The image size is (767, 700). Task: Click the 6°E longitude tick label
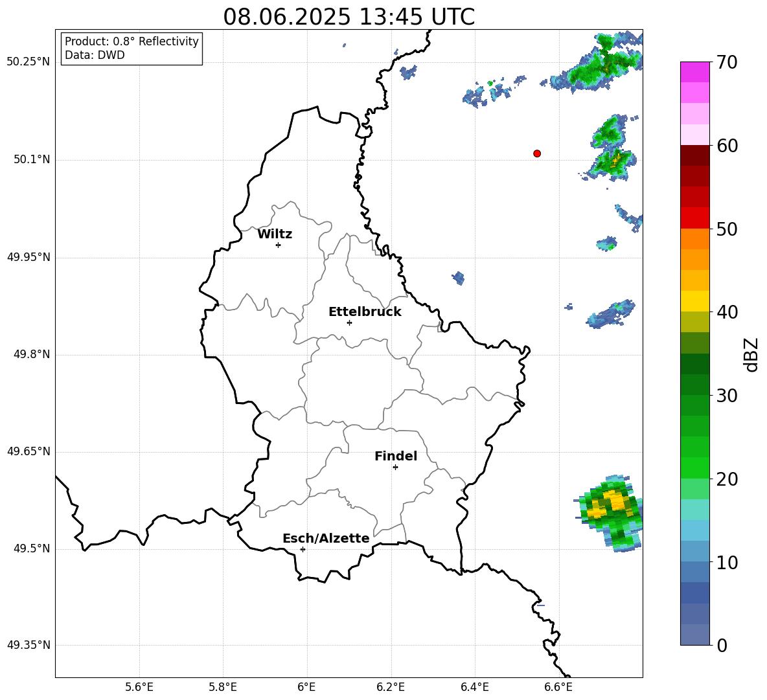click(x=306, y=687)
